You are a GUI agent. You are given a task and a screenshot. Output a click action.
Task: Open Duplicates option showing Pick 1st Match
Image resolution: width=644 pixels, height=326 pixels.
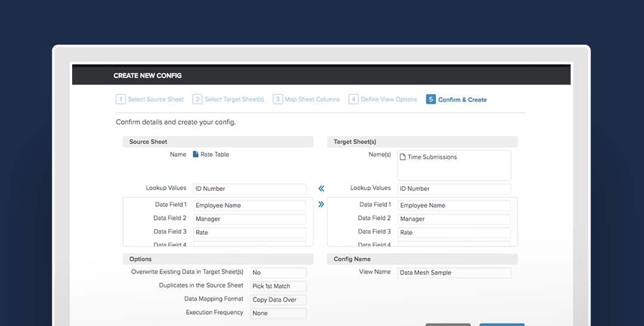(x=278, y=286)
